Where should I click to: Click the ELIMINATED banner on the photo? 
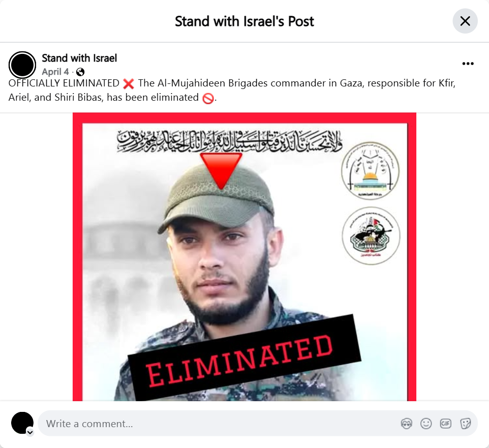[x=244, y=357]
